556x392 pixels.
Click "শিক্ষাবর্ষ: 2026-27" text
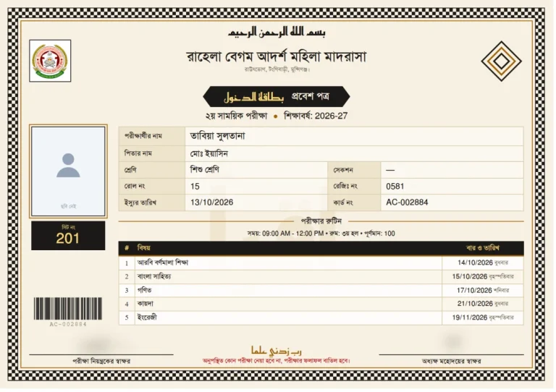(316, 116)
